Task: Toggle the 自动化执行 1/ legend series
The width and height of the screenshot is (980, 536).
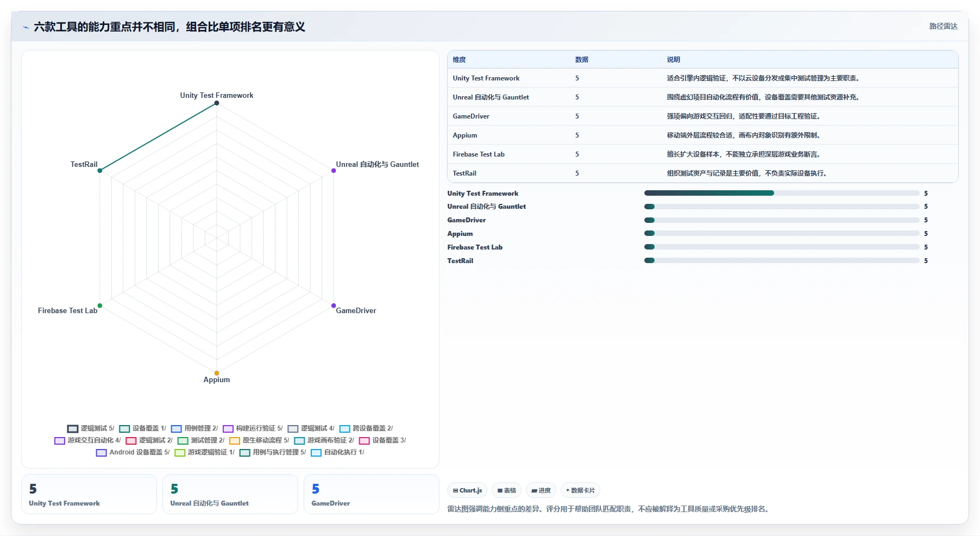Action: click(337, 452)
